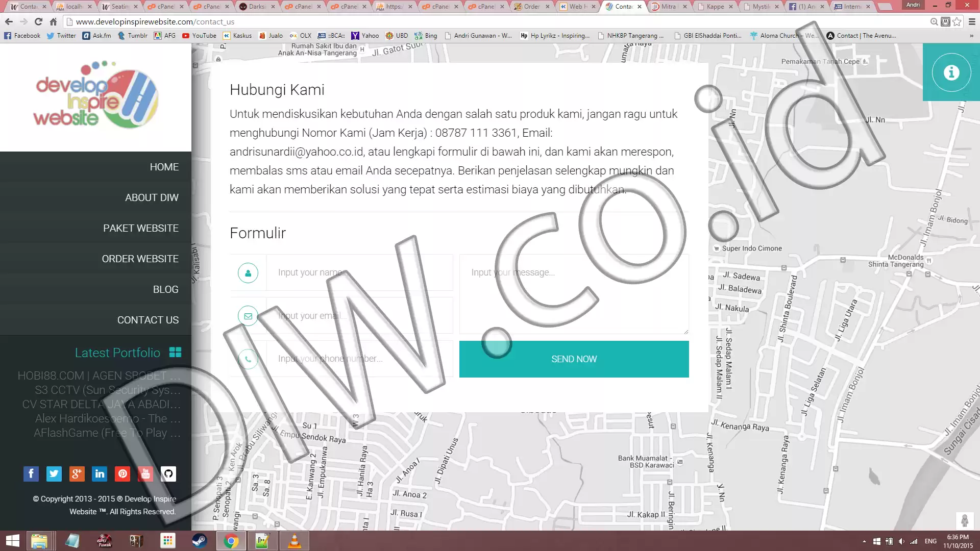Expand the bookmarks overflow chevron
This screenshot has width=980, height=551.
[971, 36]
